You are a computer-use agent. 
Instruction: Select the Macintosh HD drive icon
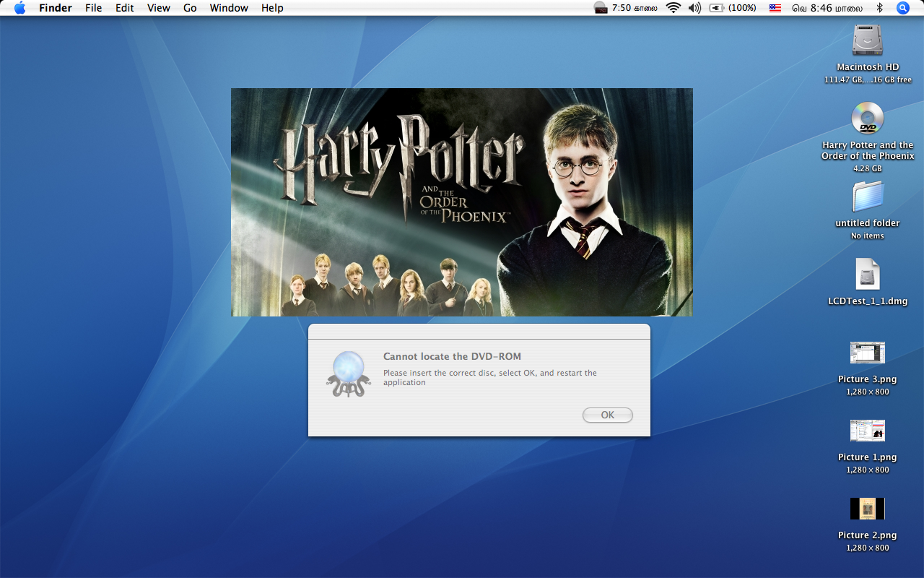[x=868, y=40]
